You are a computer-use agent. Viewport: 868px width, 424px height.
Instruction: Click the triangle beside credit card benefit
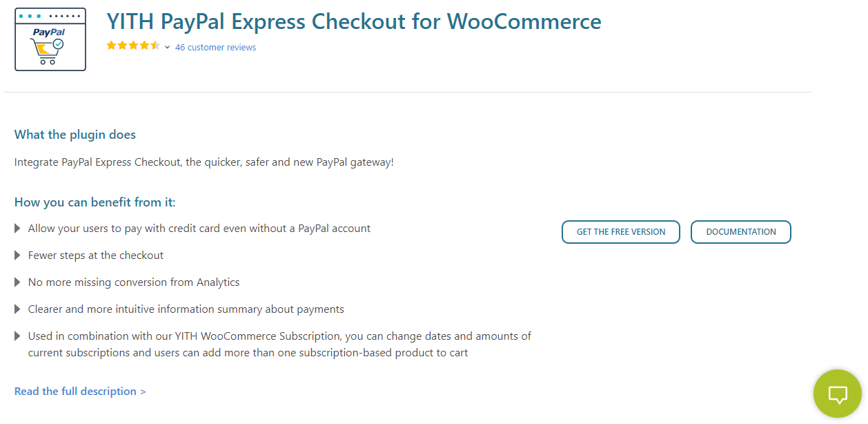[18, 229]
